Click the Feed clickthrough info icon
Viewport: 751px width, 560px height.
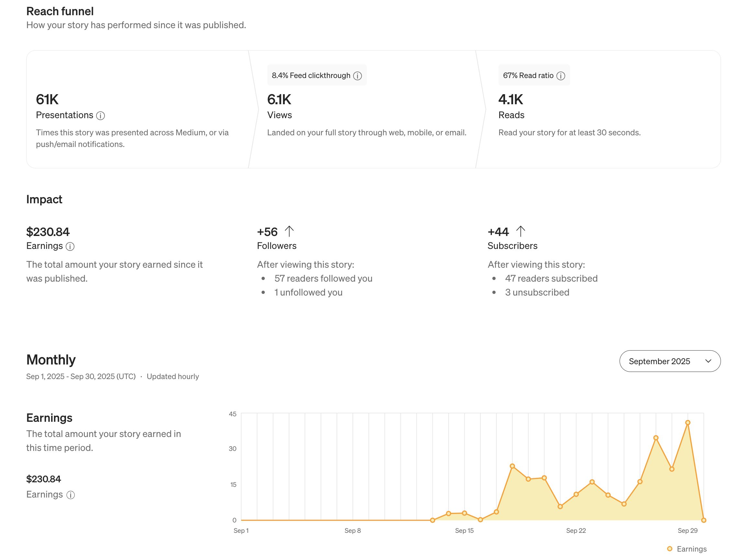[357, 76]
